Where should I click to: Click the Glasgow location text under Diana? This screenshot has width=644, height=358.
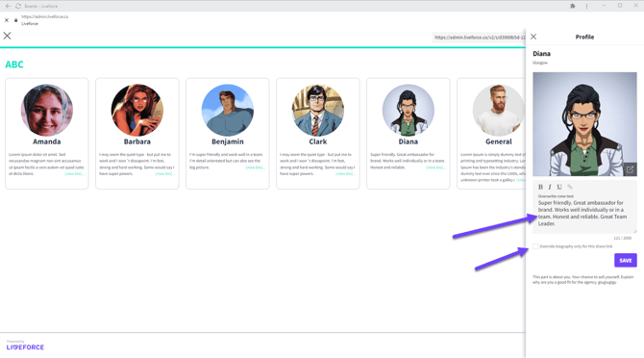coord(540,63)
